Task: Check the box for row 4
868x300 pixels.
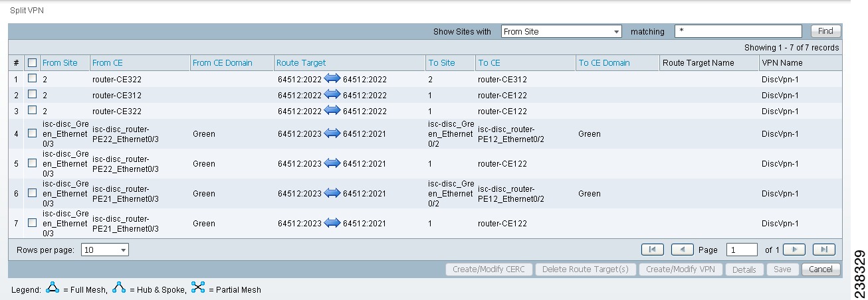Action: point(32,133)
